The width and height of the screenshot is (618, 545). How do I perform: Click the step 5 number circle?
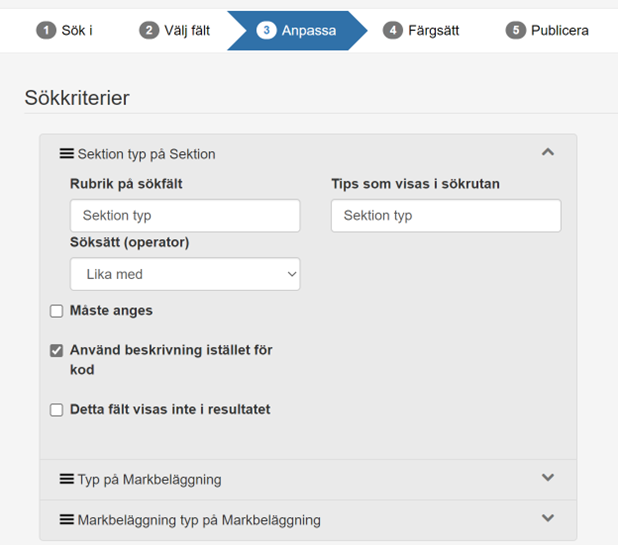pyautogui.click(x=516, y=30)
